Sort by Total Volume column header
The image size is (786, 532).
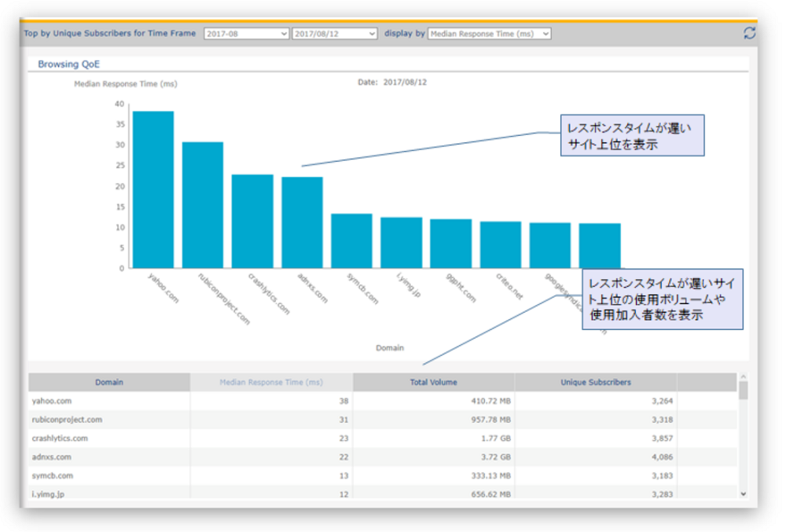(x=434, y=382)
